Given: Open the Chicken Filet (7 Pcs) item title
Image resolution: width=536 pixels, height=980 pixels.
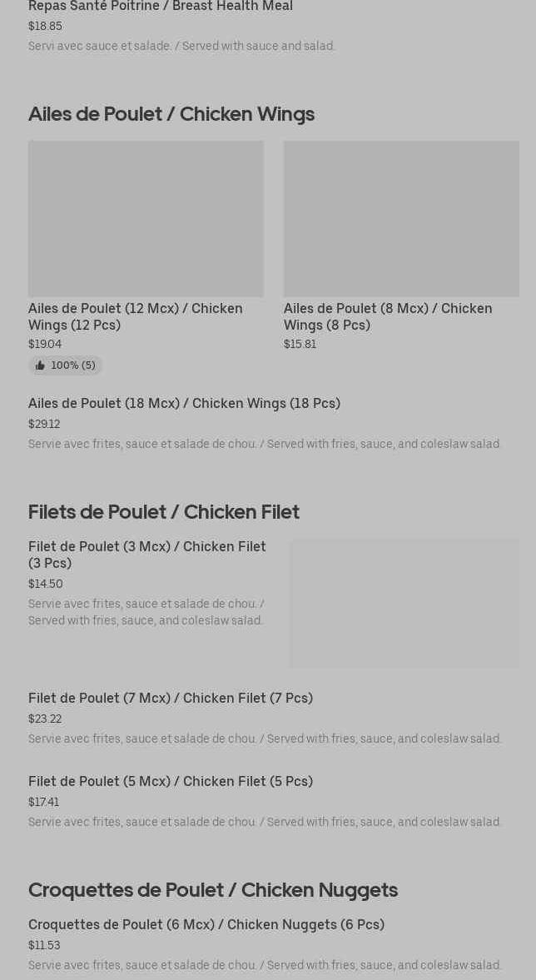Looking at the screenshot, I should 171,698.
